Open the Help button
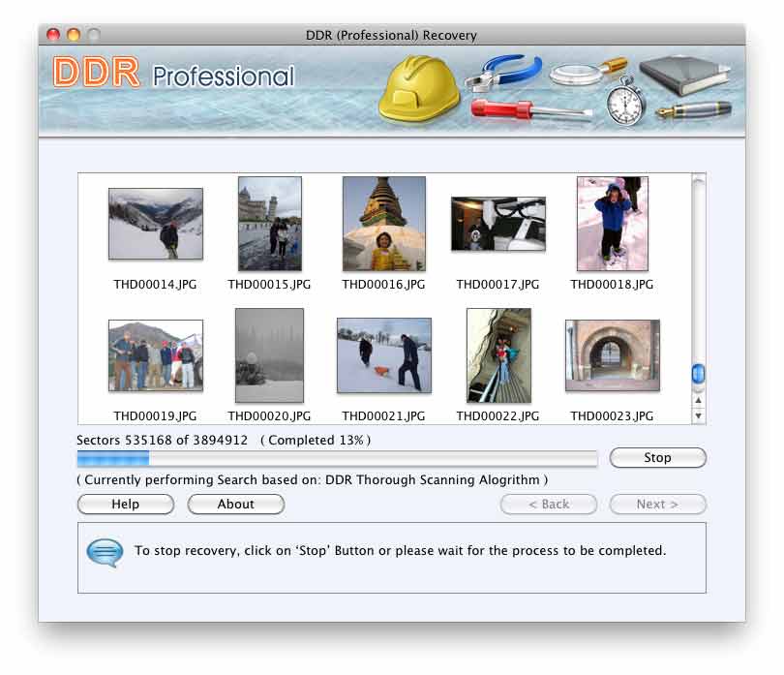The height and width of the screenshot is (675, 784). coord(126,505)
